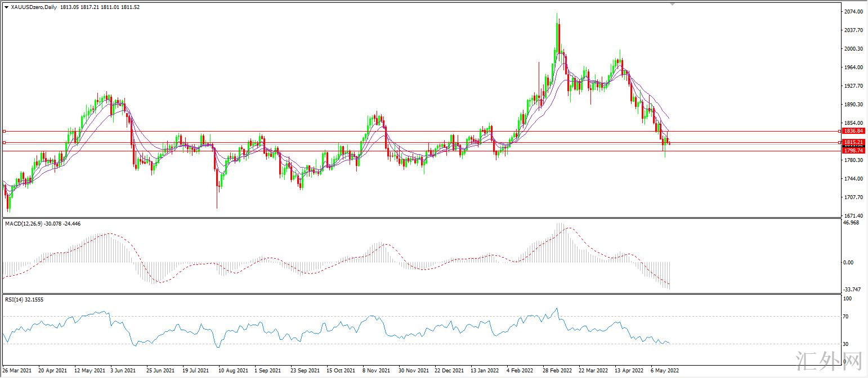868x378 pixels.
Task: Select right handle of the 1836.84 line
Action: pyautogui.click(x=839, y=131)
